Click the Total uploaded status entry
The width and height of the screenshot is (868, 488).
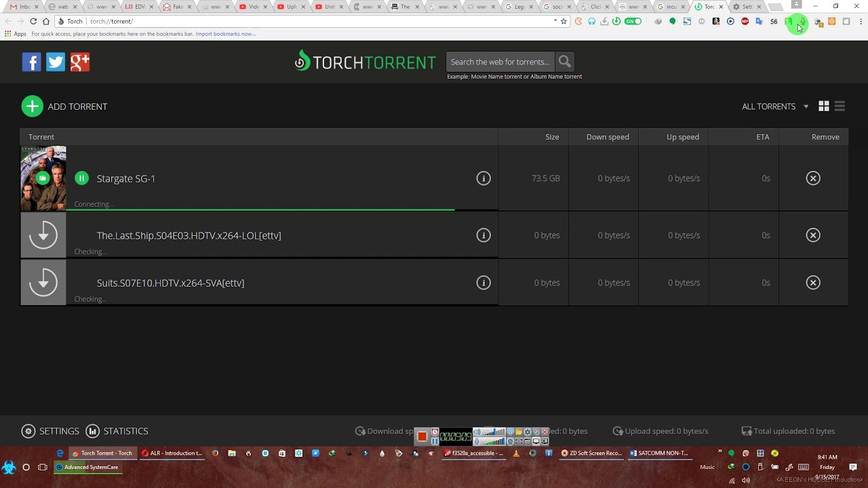pos(788,431)
